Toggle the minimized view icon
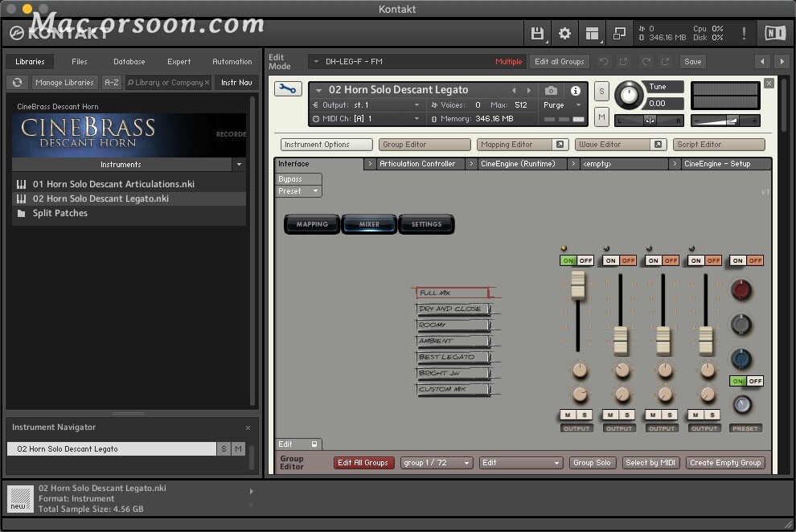The image size is (796, 532). click(619, 34)
